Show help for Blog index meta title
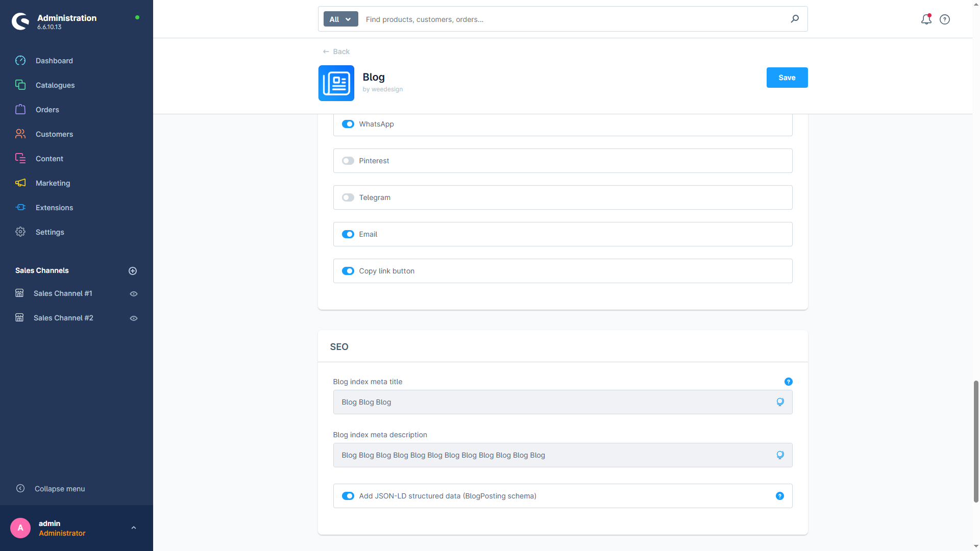Viewport: 980px width, 551px height. coord(788,382)
